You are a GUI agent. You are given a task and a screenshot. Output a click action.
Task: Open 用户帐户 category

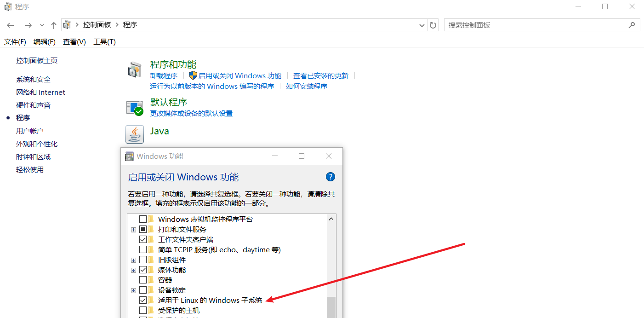point(30,131)
